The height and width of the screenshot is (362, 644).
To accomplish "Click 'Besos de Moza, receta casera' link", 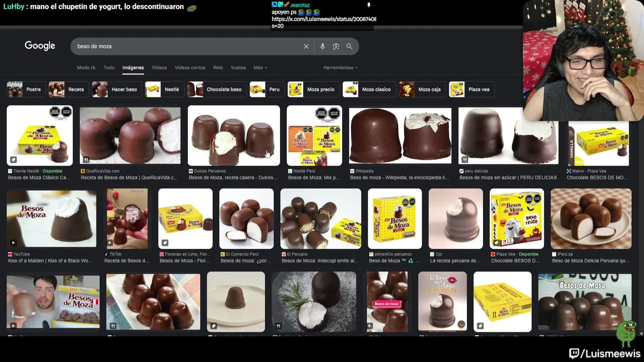I will pos(233,177).
